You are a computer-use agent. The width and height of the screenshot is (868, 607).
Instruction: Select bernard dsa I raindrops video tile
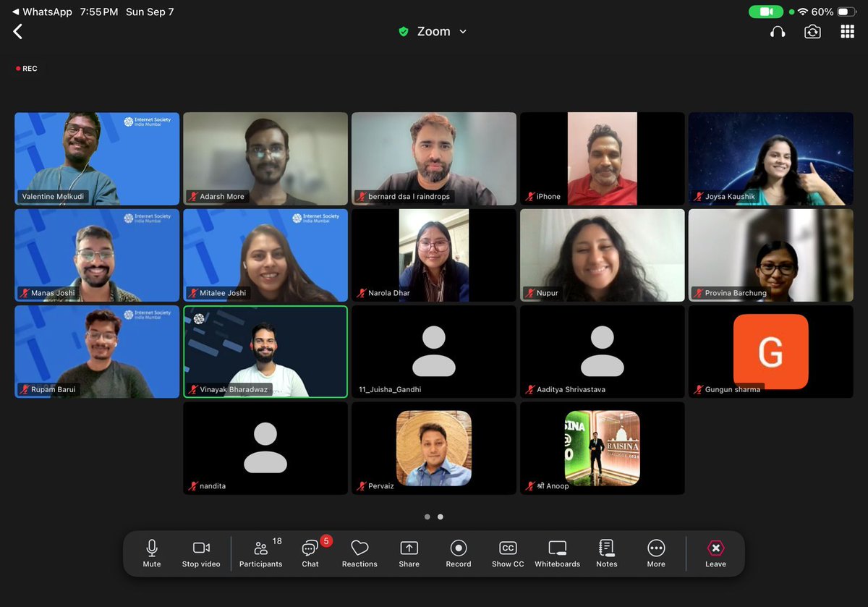pos(434,158)
